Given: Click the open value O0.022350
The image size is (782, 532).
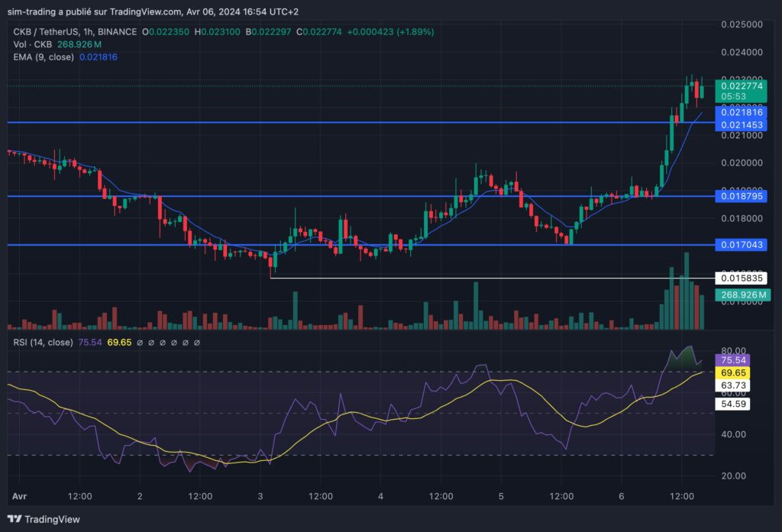Looking at the screenshot, I should 166,32.
